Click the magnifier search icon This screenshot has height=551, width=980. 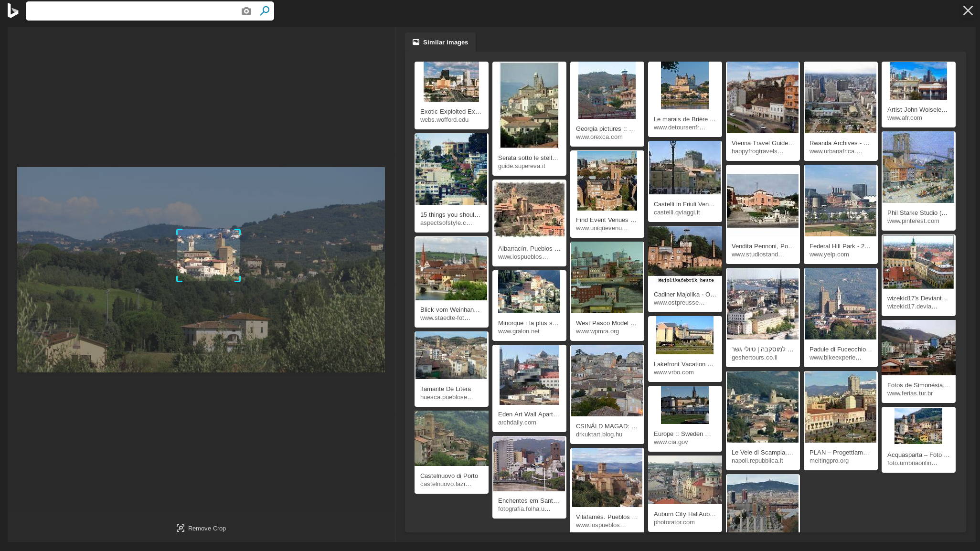pyautogui.click(x=265, y=11)
